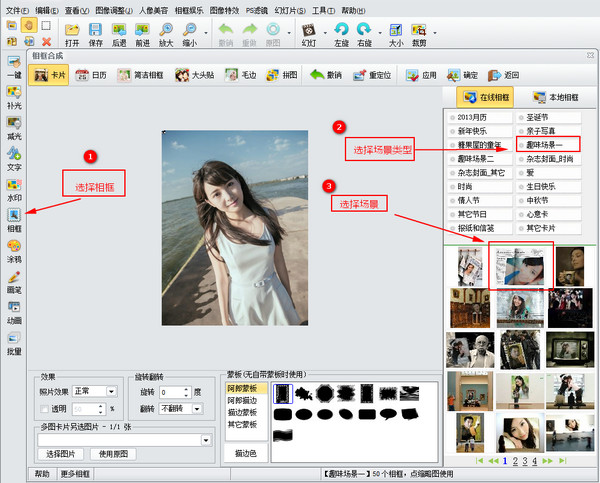Screen dimensions: 600x483
Task: Click the 更多相框 button
Action: point(75,474)
